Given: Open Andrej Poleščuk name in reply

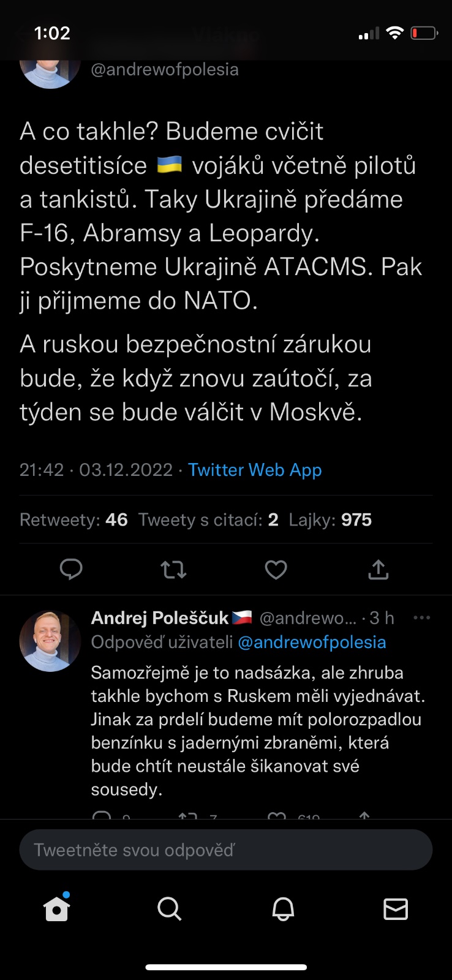Looking at the screenshot, I should click(x=160, y=618).
